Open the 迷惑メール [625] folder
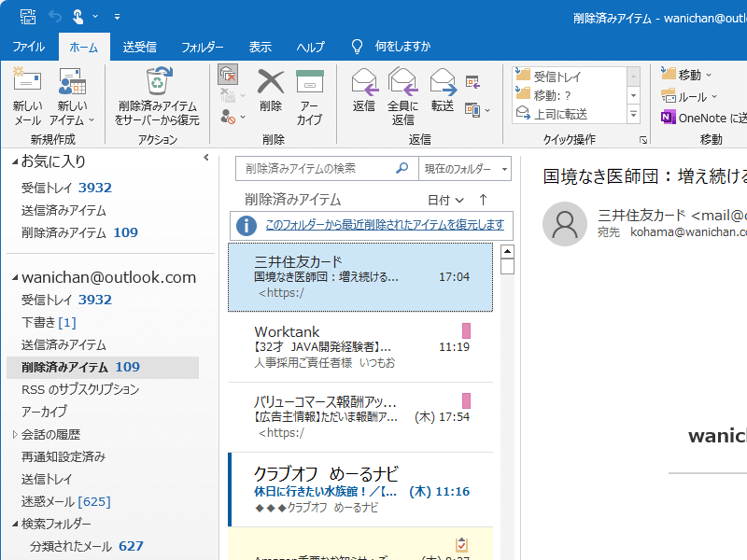Viewport: 747px width, 560px height. [65, 501]
